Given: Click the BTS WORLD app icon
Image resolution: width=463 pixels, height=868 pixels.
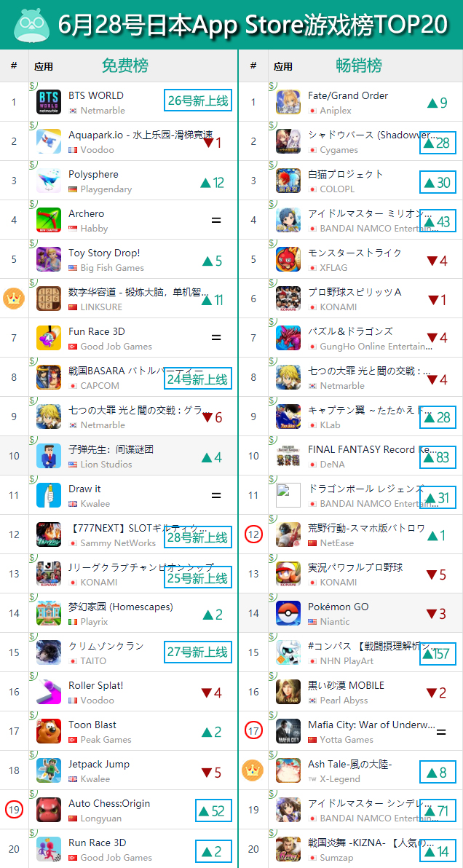Looking at the screenshot, I should click(x=49, y=103).
